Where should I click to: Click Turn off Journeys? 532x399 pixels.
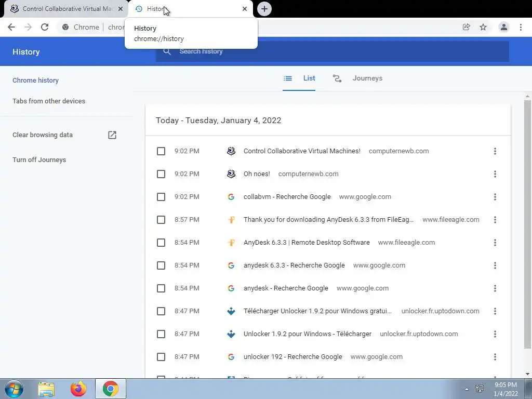coord(39,160)
